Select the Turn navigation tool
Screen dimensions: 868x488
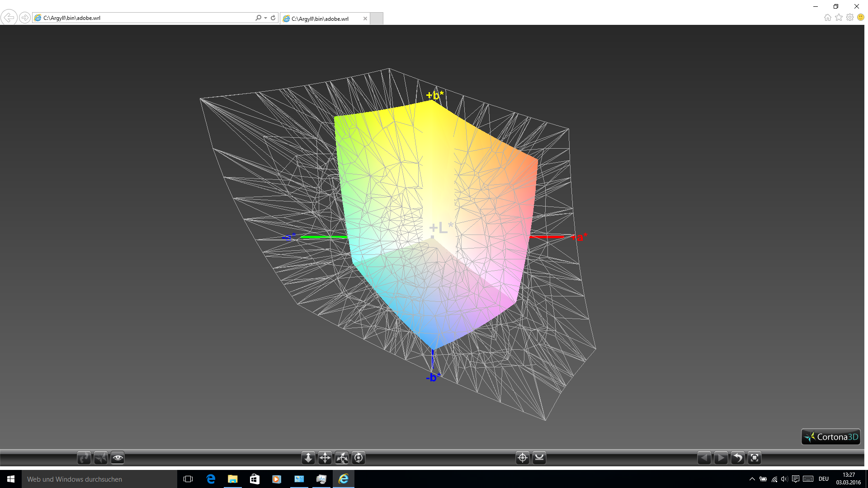(x=342, y=458)
